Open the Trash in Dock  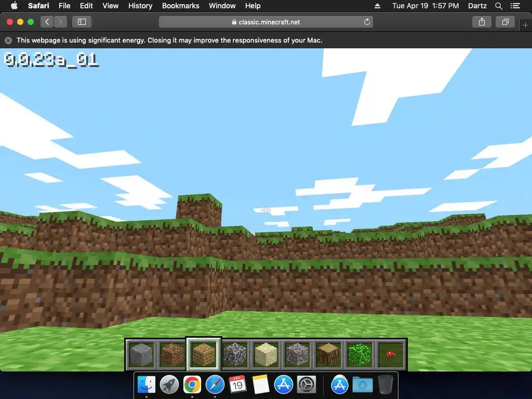(x=385, y=385)
